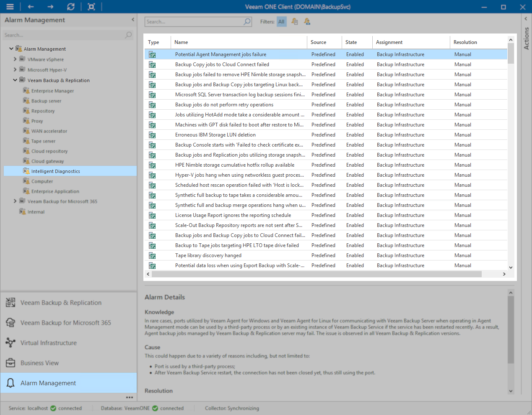Select Backup server tree item

coord(46,101)
